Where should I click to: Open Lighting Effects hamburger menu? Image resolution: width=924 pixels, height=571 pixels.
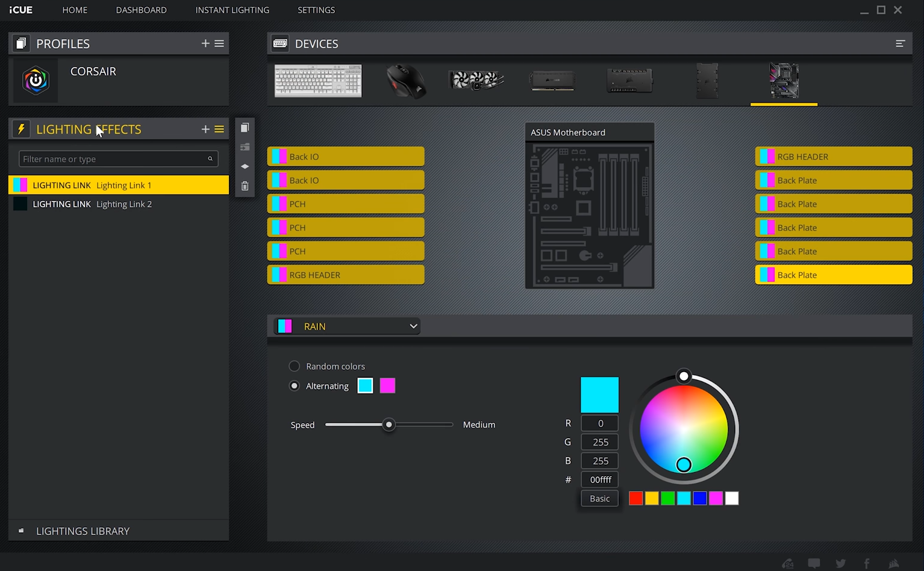tap(219, 129)
